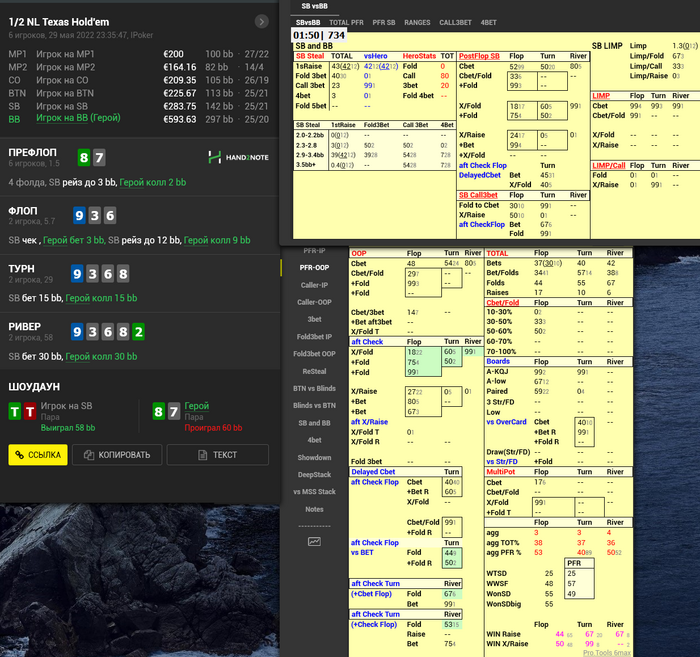700x657 pixels.
Task: Open the graph chart icon in sidebar
Action: coord(314,541)
